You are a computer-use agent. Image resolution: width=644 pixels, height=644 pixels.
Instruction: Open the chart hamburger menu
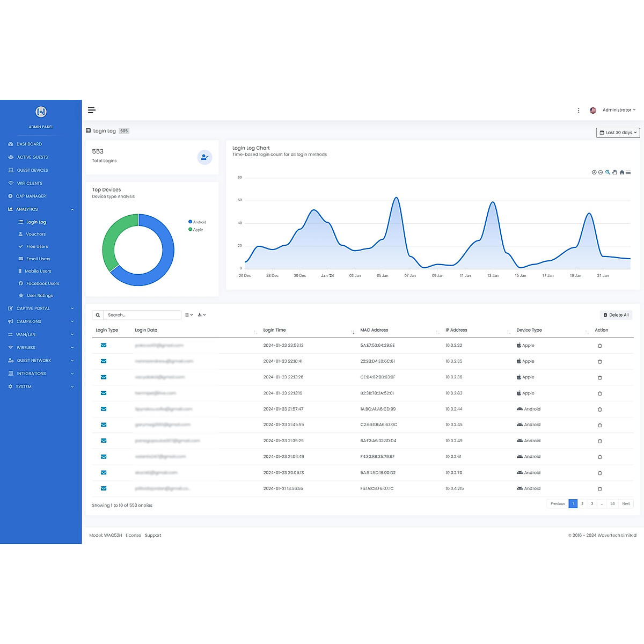(628, 172)
